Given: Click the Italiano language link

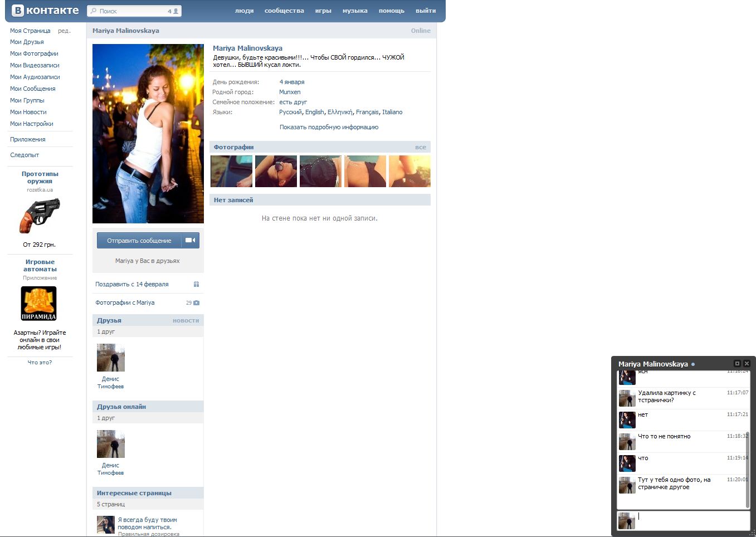Looking at the screenshot, I should pos(392,112).
